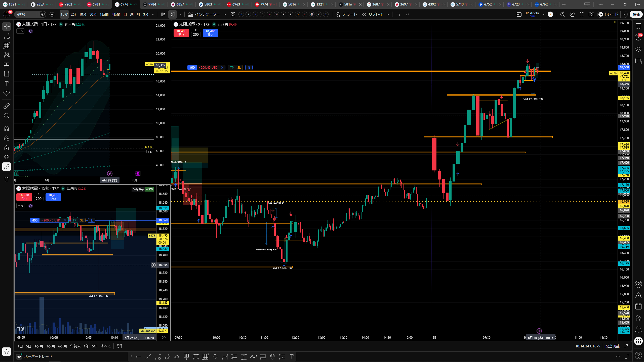644x362 pixels.
Task: Open the alerts bell in right sidebar
Action: (638, 329)
